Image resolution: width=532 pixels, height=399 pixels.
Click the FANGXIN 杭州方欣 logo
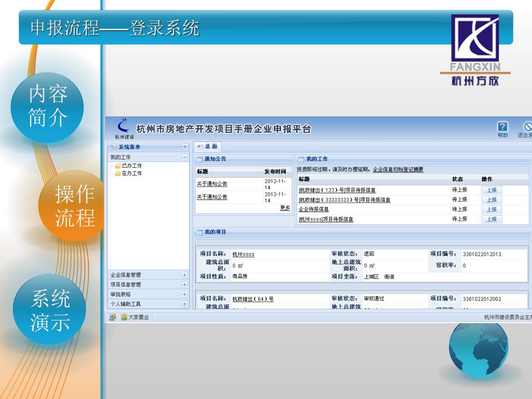click(475, 50)
